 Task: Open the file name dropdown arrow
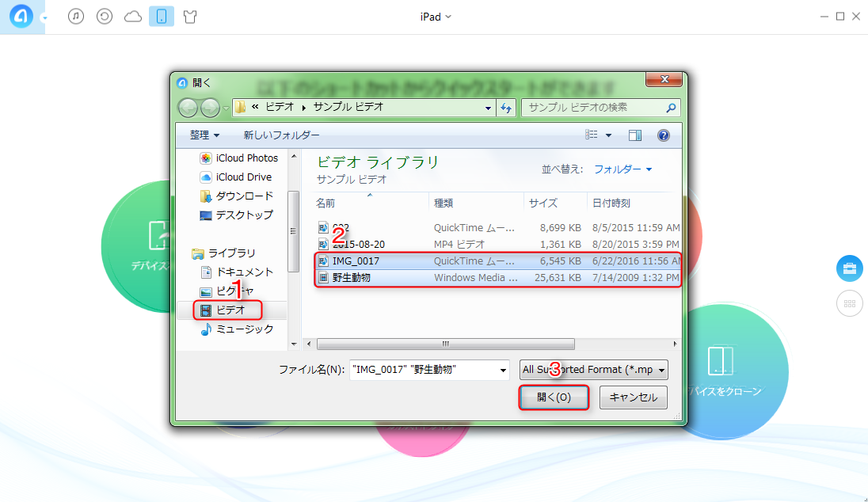(x=503, y=370)
